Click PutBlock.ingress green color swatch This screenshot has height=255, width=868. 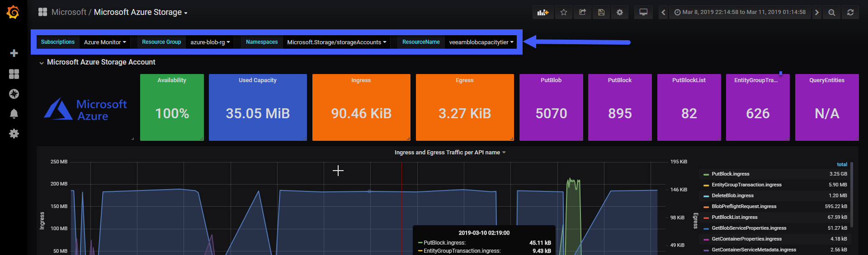click(x=706, y=174)
